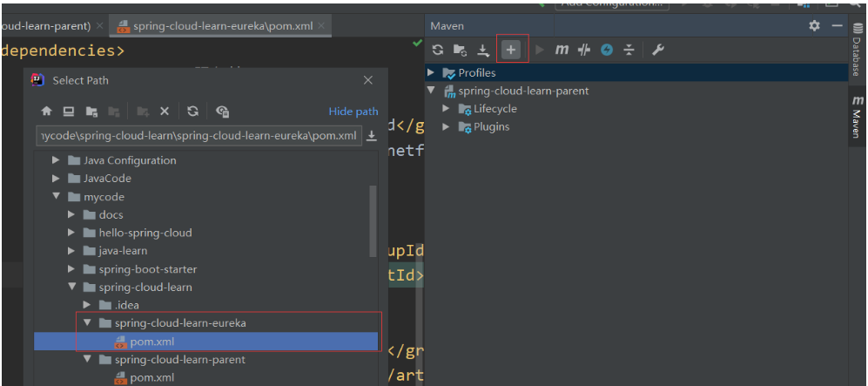Close the spring-cloud-learn-eureka\pom.xml tab
Image resolution: width=868 pixels, height=386 pixels.
[321, 26]
